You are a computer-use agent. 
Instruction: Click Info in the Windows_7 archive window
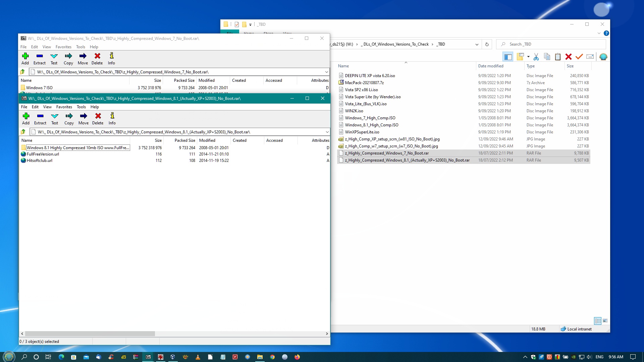111,59
